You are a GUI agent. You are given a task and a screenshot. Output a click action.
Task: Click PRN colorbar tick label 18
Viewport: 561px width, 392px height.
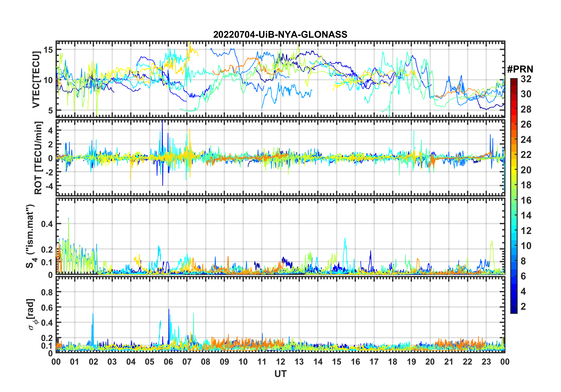526,185
